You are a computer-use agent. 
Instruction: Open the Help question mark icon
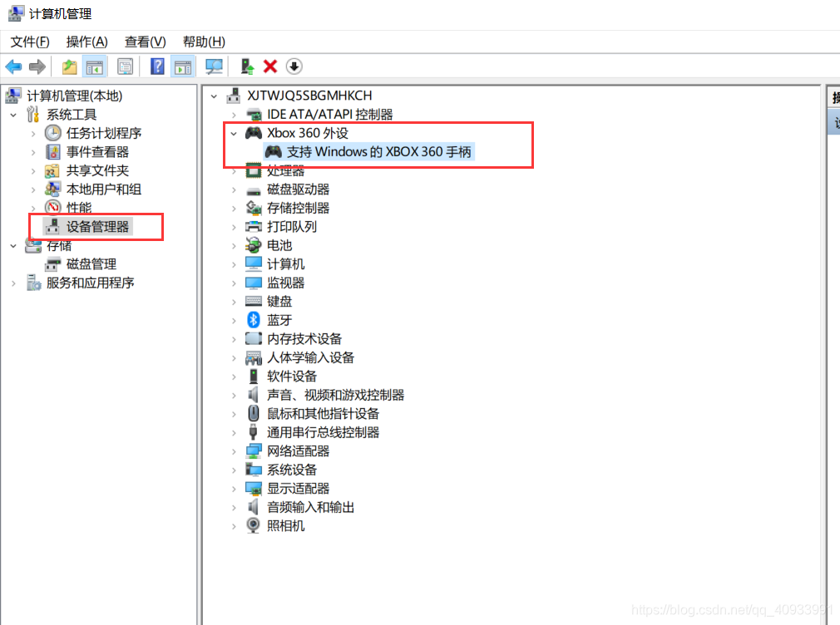click(157, 67)
